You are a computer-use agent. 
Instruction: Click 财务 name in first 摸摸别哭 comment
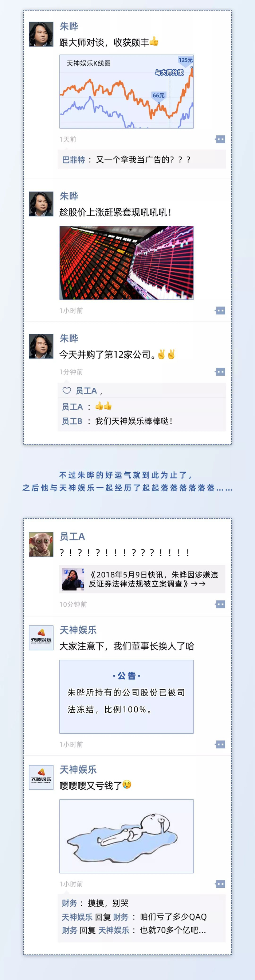click(70, 903)
